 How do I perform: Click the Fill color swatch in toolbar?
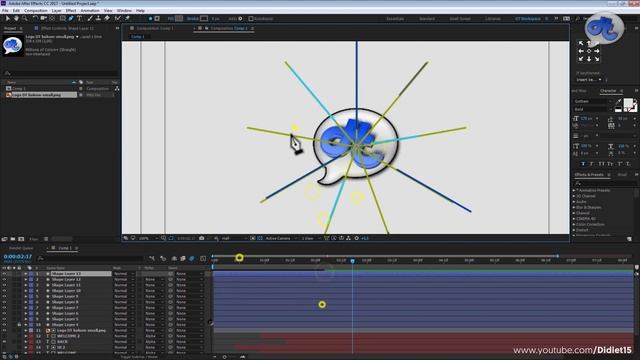click(x=179, y=18)
